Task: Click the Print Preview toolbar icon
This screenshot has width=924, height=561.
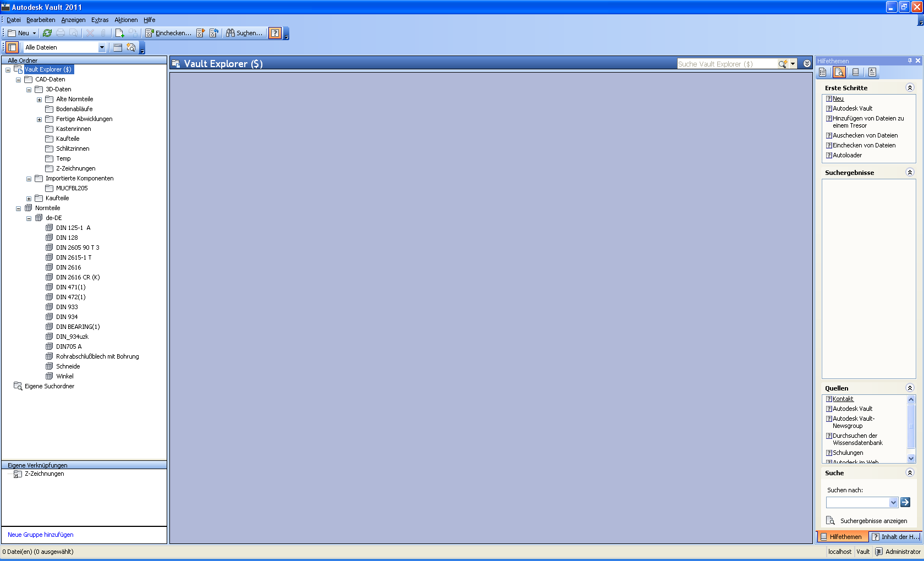Action: [x=74, y=33]
